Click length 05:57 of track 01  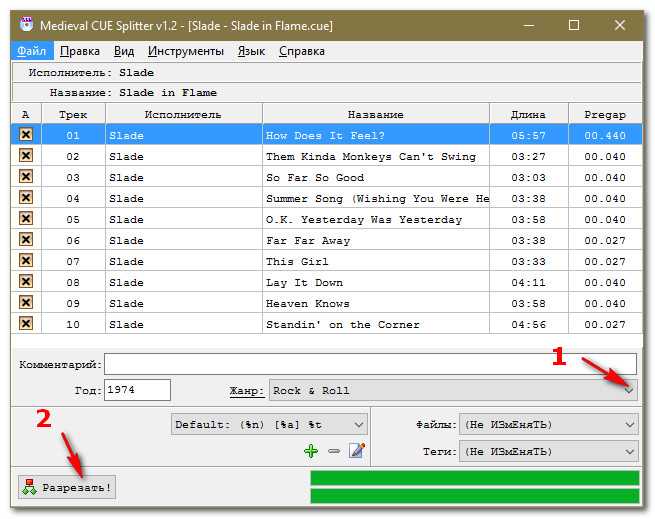point(528,135)
